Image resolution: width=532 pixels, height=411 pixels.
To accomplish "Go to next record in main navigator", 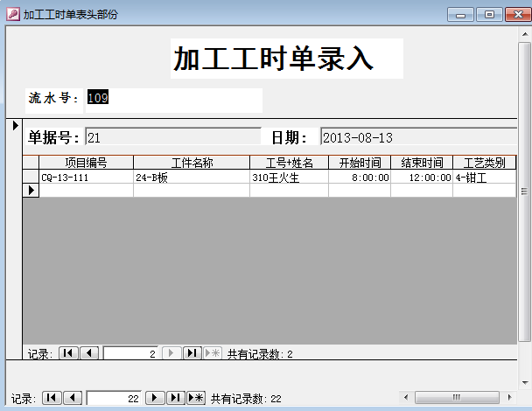I will coord(155,397).
